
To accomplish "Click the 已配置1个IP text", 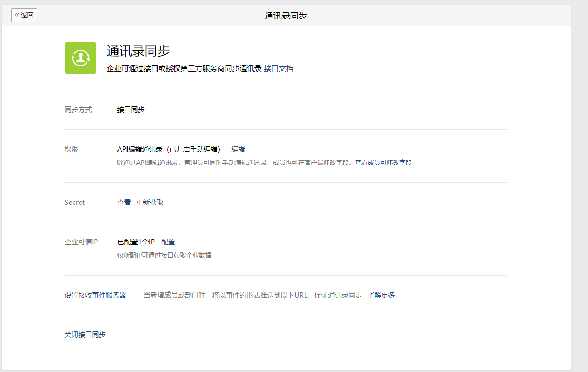I will 136,242.
